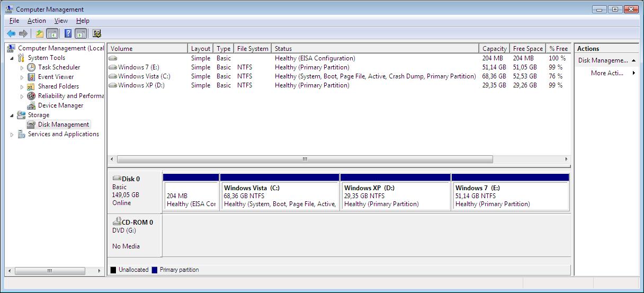The image size is (644, 293).
Task: Expand the Shared Folders node
Action: click(x=22, y=87)
